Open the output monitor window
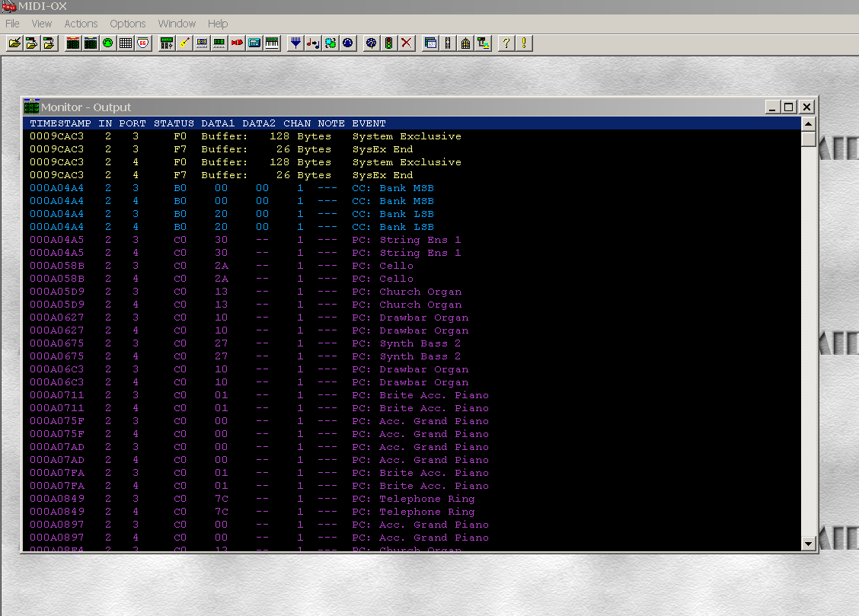 (91, 43)
